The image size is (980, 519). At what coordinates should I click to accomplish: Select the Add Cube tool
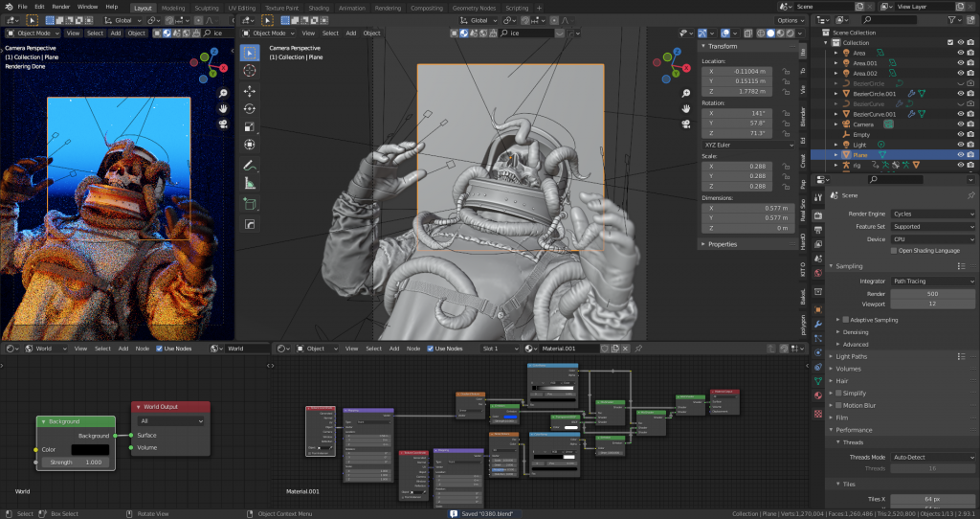250,204
